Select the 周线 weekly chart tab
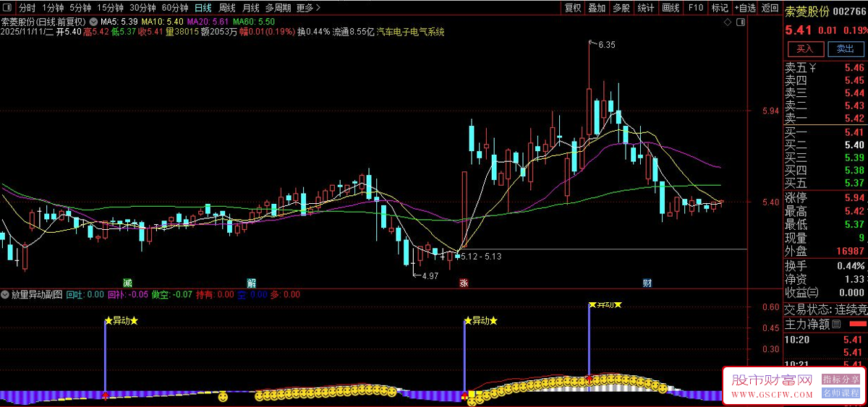 [x=227, y=8]
